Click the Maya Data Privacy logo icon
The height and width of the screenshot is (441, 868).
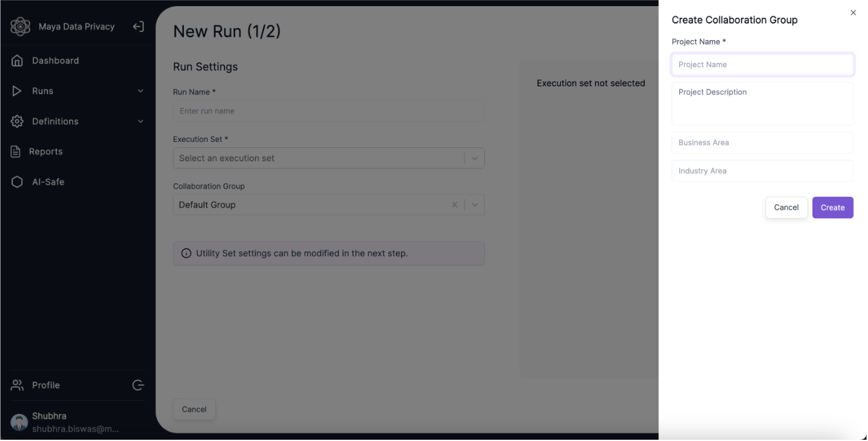20,27
